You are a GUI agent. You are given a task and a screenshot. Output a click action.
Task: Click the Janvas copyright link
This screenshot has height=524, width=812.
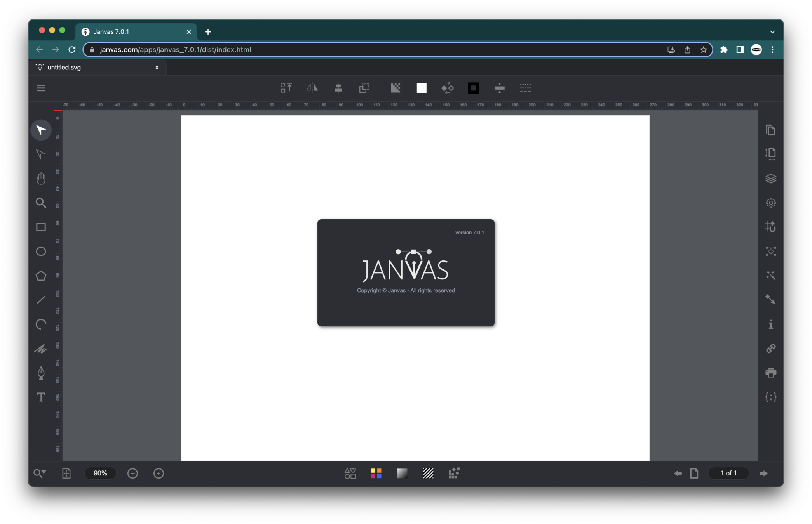[x=396, y=291]
